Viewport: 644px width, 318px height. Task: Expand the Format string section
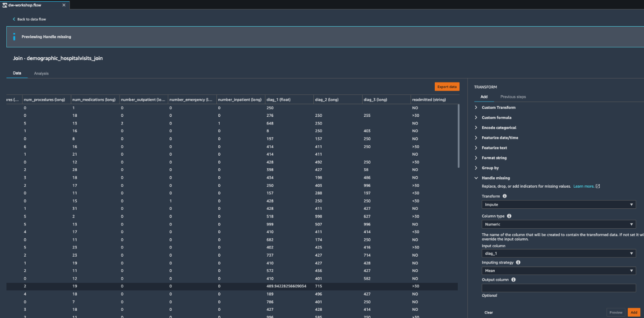(494, 158)
